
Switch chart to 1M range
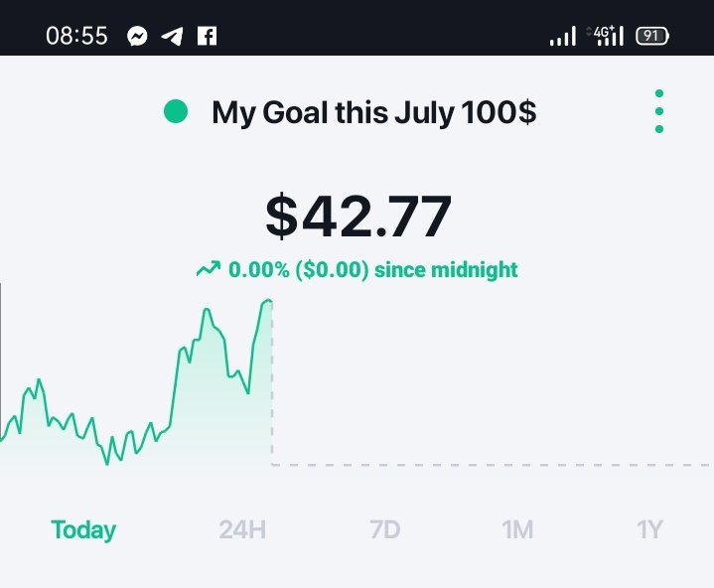(517, 529)
